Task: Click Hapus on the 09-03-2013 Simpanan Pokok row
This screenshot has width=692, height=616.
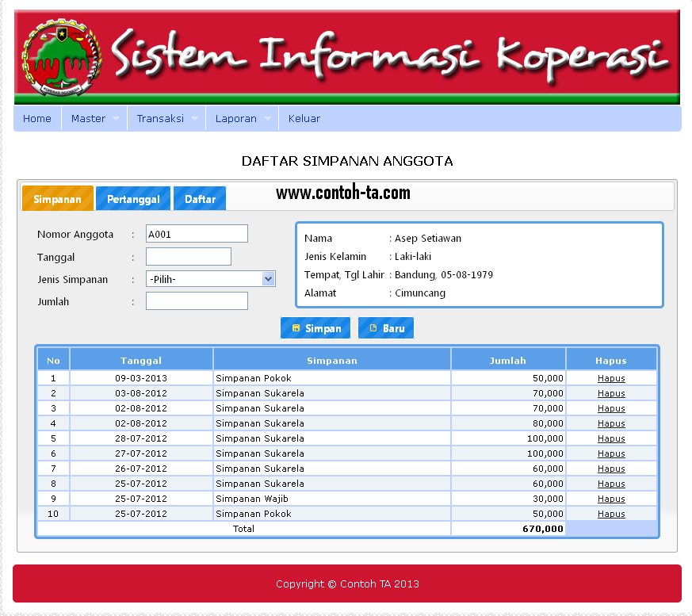Action: click(610, 378)
